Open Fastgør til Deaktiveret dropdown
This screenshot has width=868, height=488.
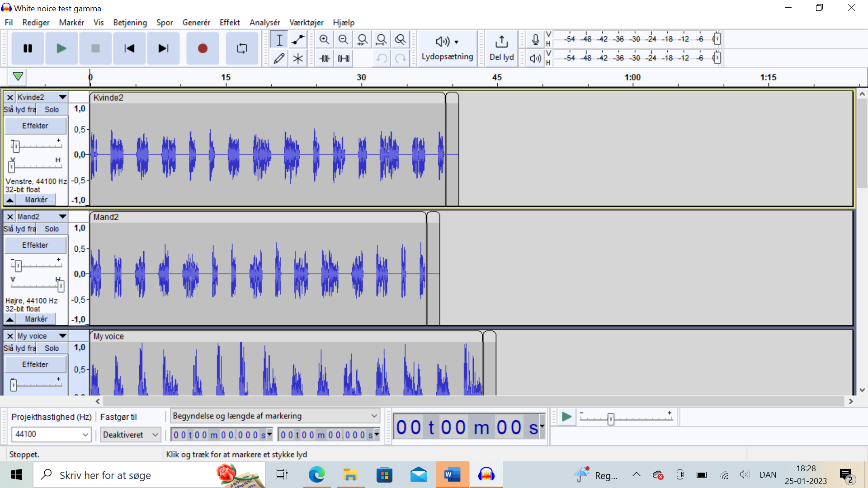[131, 435]
